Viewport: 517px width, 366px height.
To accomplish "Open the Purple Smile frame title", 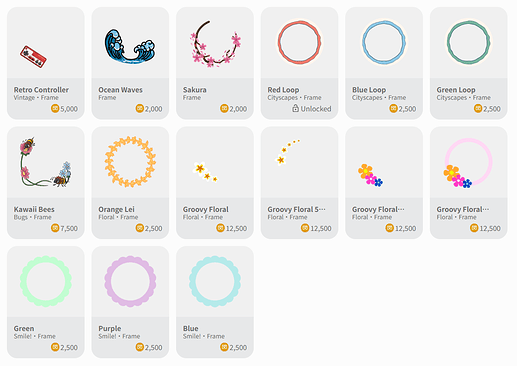I will (110, 328).
